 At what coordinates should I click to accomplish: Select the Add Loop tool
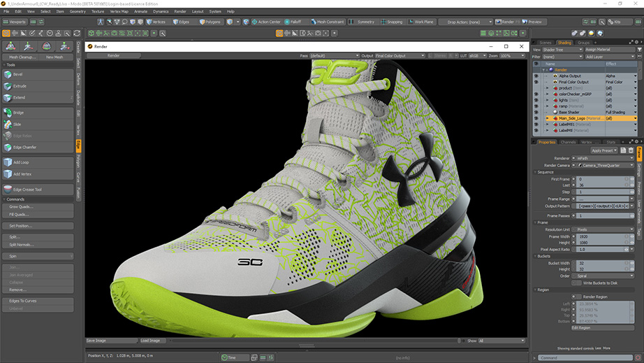click(x=21, y=162)
